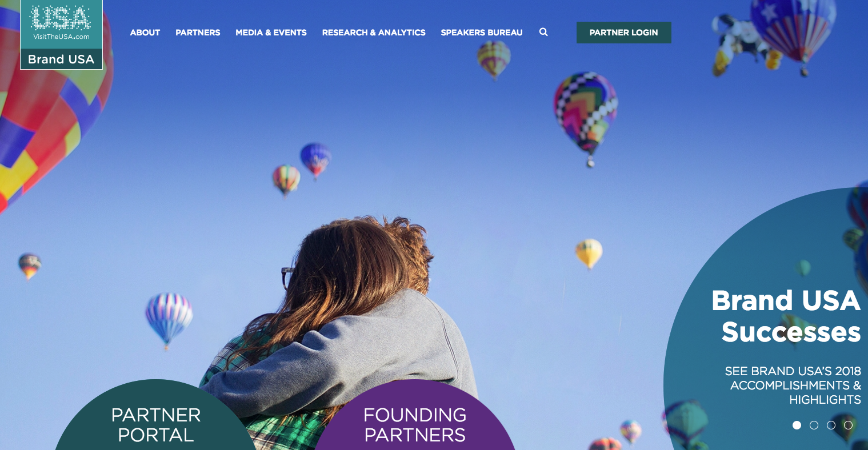The width and height of the screenshot is (868, 450).
Task: Select the second carousel dot
Action: tap(814, 425)
